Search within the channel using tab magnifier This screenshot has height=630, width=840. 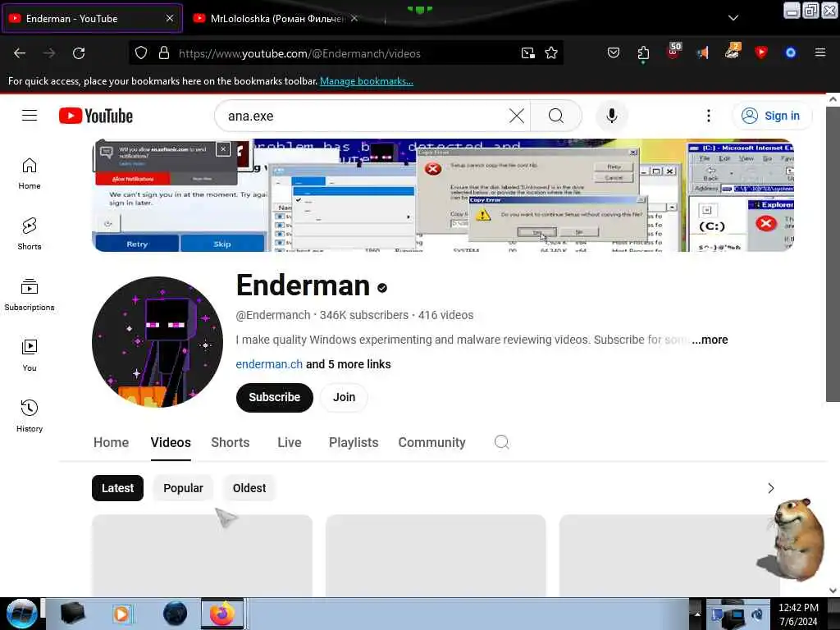501,442
